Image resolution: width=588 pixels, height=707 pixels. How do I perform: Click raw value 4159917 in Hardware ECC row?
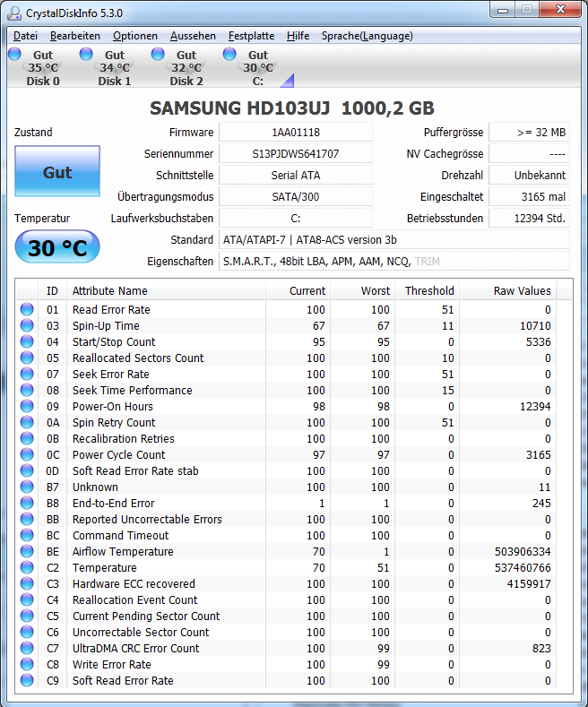coord(529,584)
